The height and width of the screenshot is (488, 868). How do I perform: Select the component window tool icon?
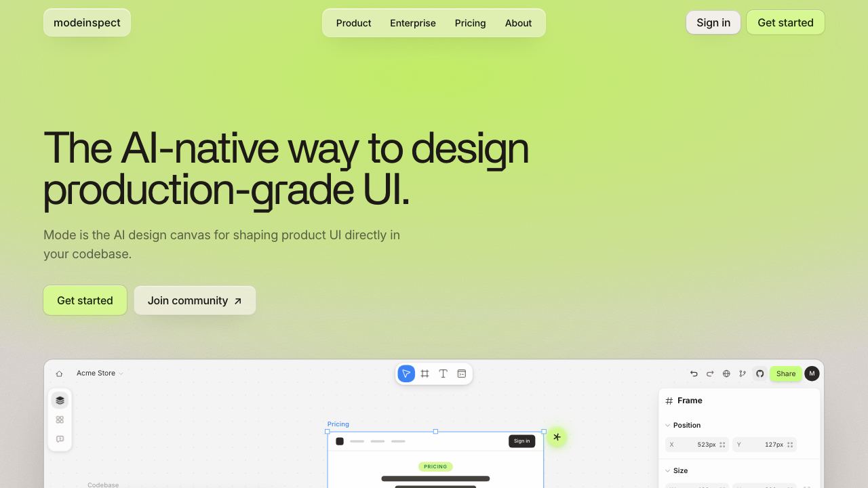(x=462, y=373)
